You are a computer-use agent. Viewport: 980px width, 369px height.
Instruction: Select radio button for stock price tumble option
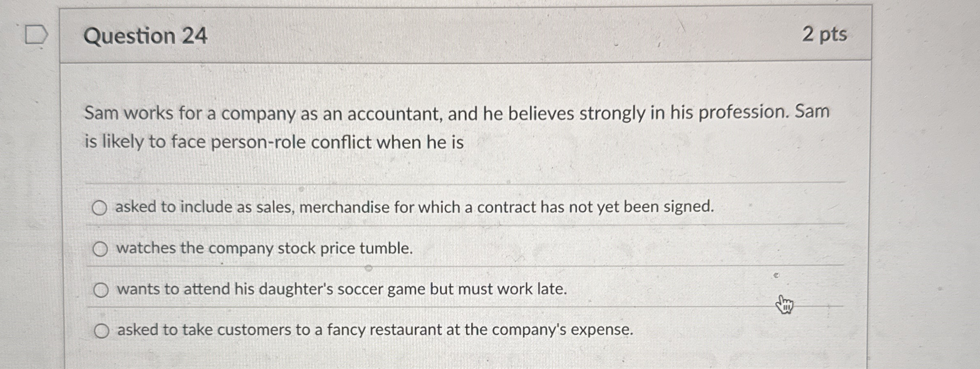[101, 248]
